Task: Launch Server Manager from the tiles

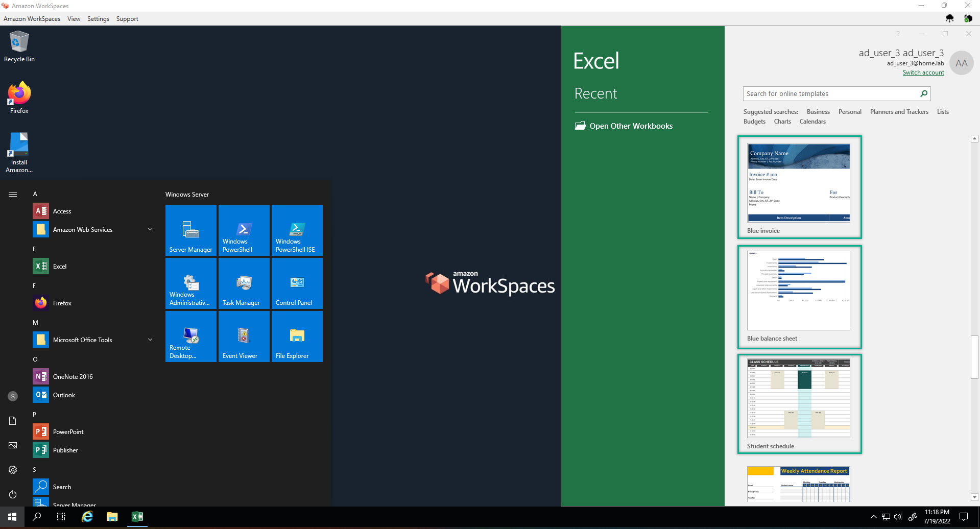Action: pyautogui.click(x=190, y=230)
